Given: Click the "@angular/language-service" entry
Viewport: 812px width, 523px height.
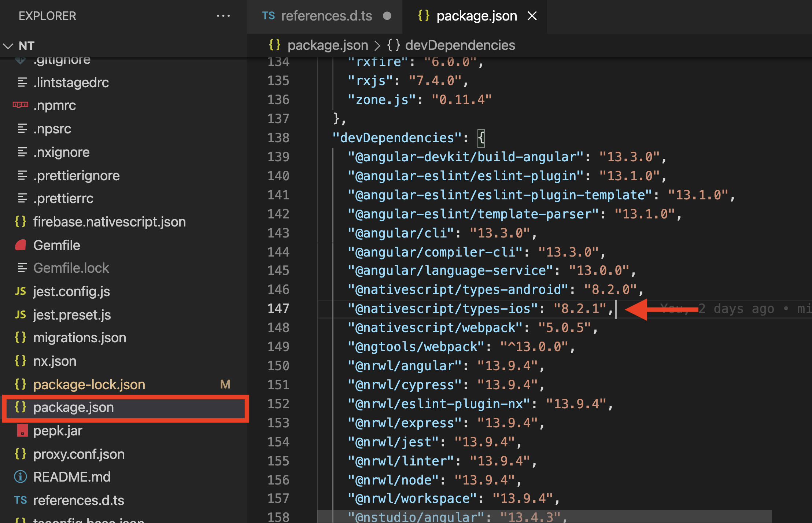Looking at the screenshot, I should (492, 270).
